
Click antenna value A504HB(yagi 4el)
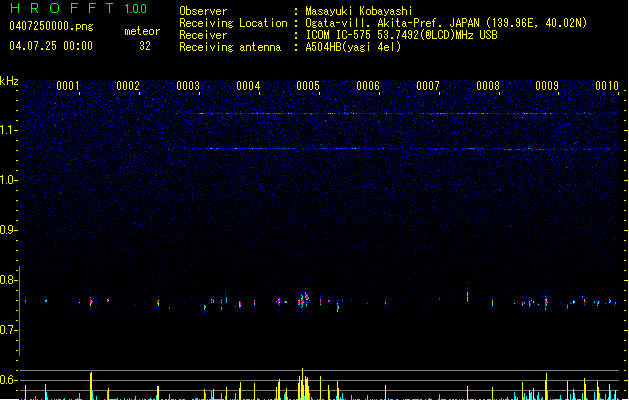pos(353,47)
